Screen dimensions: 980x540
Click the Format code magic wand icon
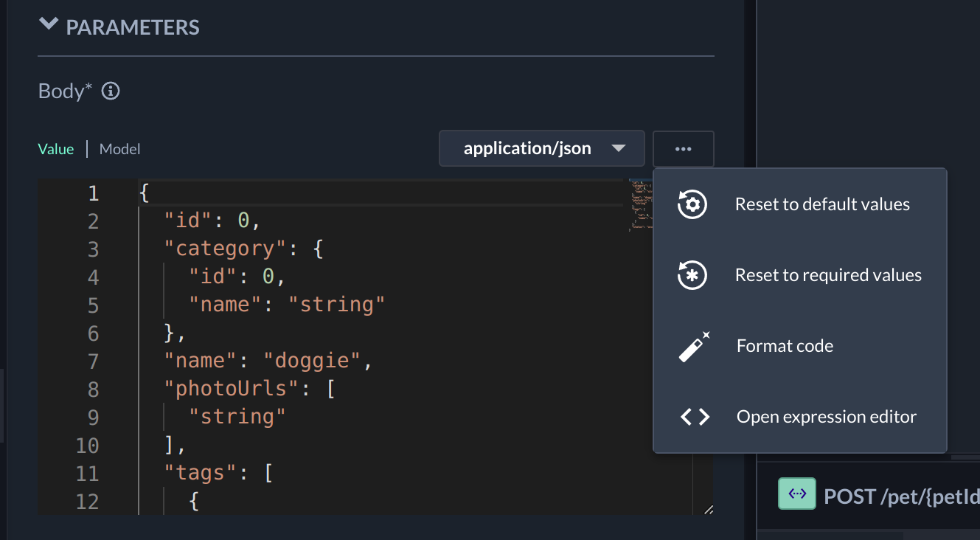[x=693, y=346]
